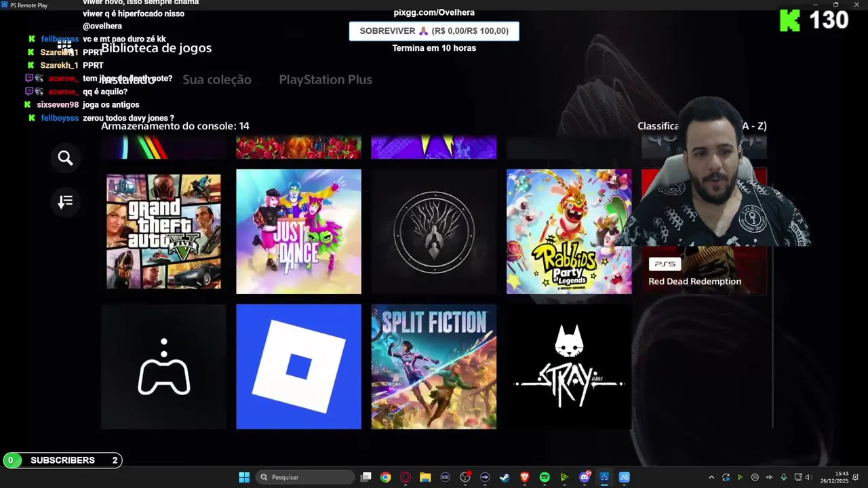This screenshot has height=488, width=868.
Task: Open the Grand Theft Auto V tile
Action: (163, 231)
